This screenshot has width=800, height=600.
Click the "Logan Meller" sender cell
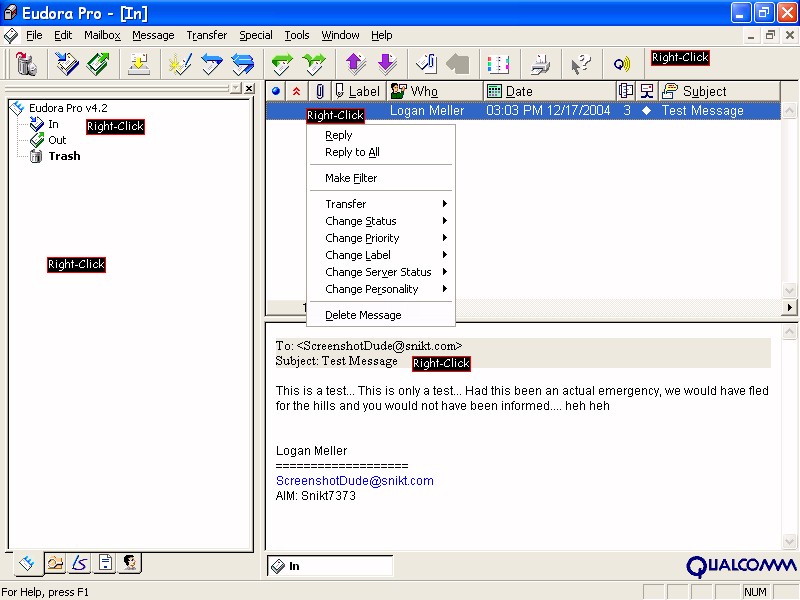point(427,111)
